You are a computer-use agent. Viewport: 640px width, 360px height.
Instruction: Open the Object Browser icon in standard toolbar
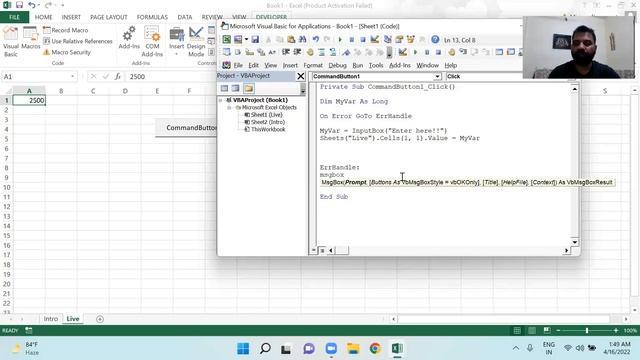pos(410,40)
